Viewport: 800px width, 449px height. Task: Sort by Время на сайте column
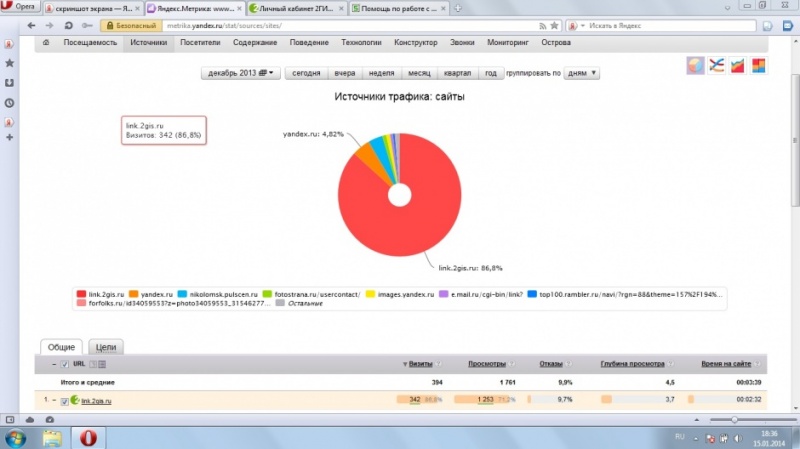point(726,364)
